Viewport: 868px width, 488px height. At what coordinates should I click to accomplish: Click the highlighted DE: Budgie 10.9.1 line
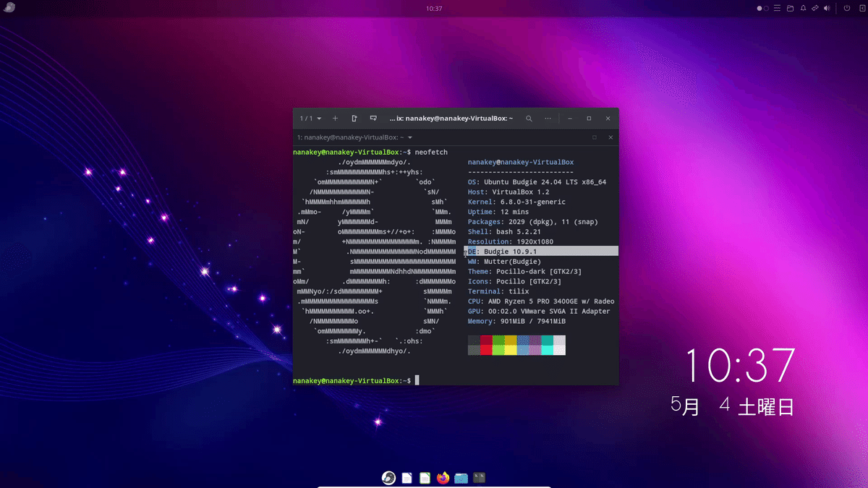[541, 251]
